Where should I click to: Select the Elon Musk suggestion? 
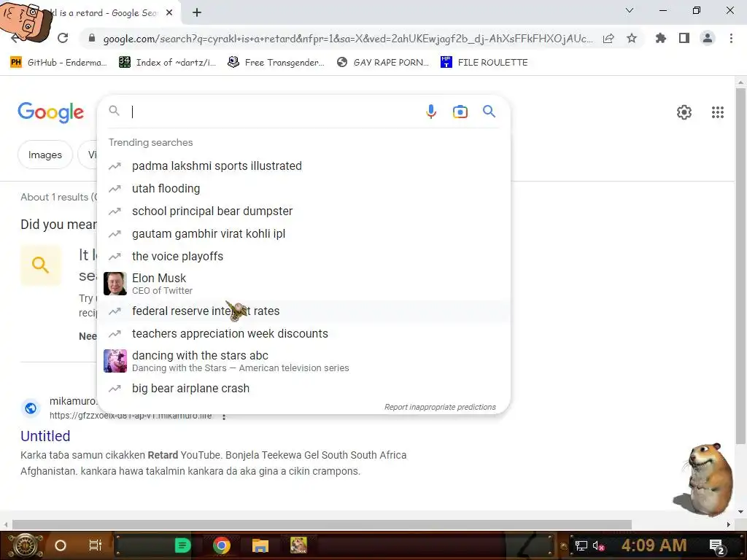coord(303,284)
